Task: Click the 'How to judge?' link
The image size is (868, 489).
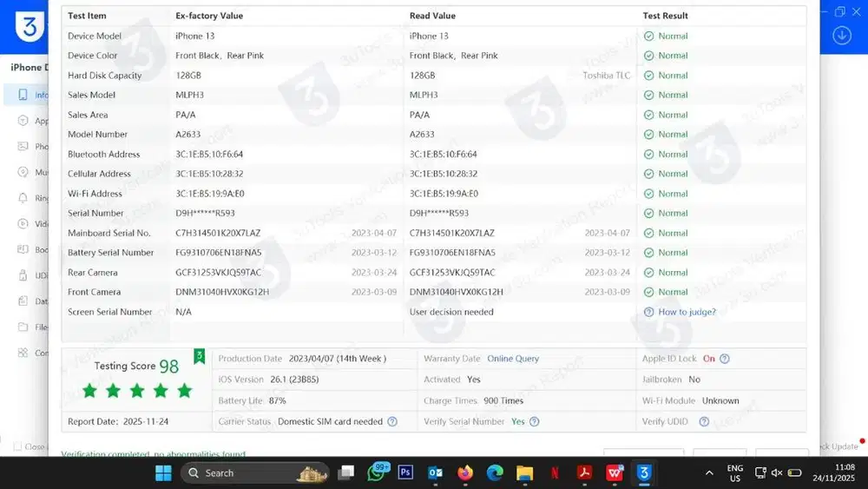Action: coord(681,312)
